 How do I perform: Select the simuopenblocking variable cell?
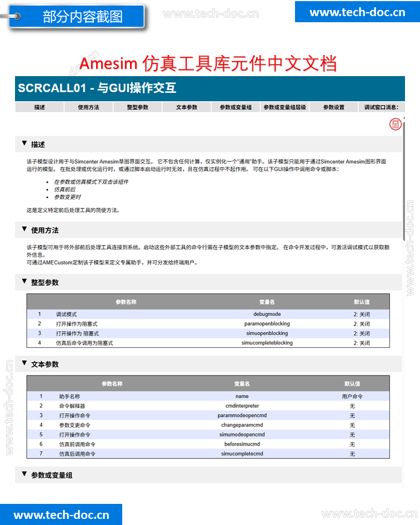click(x=267, y=333)
